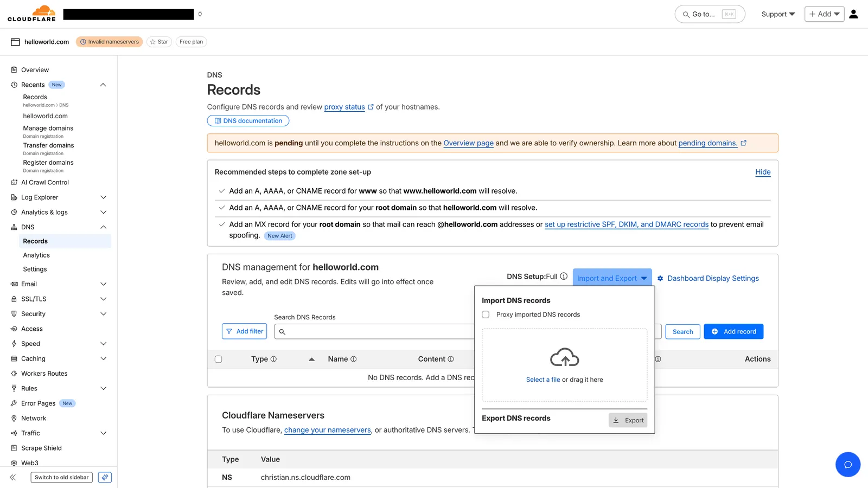Expand the Security menu

coord(103,314)
